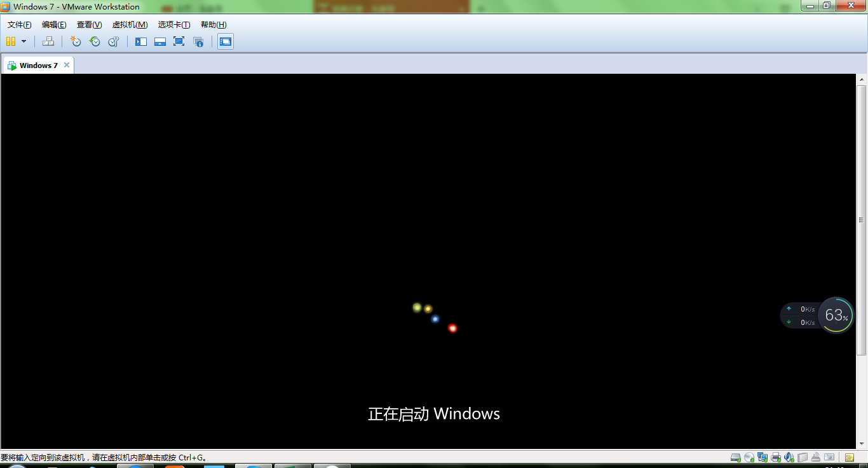868x468 pixels.
Task: Click the 63% memory usage circle widget
Action: 835,315
